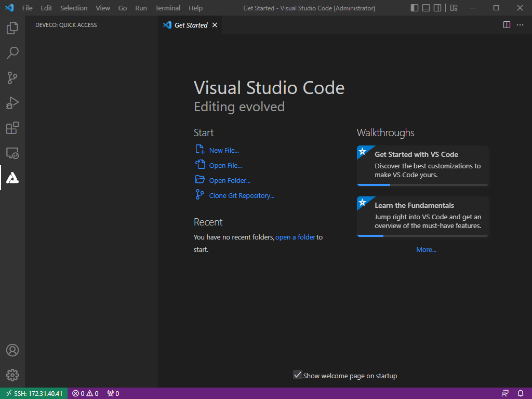
Task: Close the Get Started tab
Action: [215, 25]
